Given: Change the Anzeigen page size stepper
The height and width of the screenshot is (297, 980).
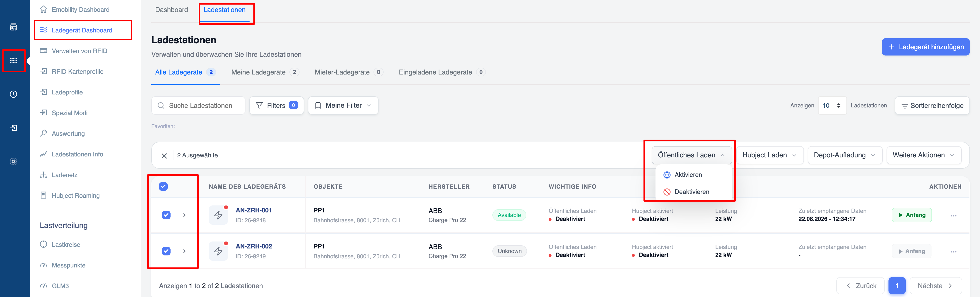Looking at the screenshot, I should 832,105.
